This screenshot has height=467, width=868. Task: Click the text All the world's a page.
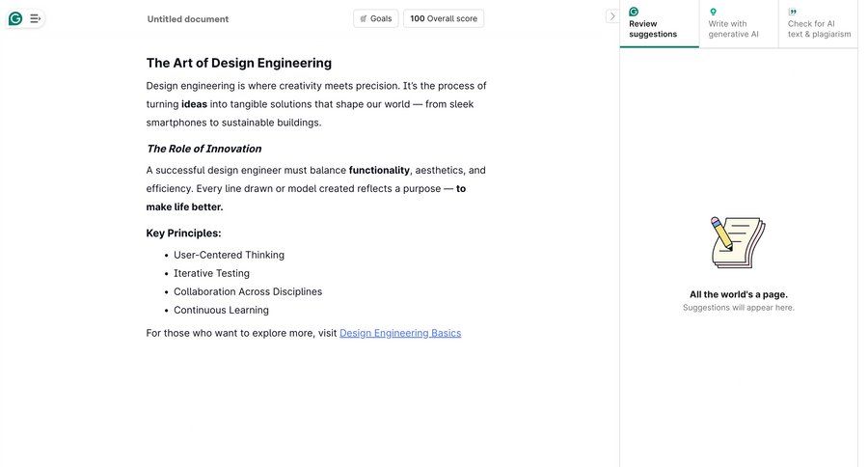[739, 294]
